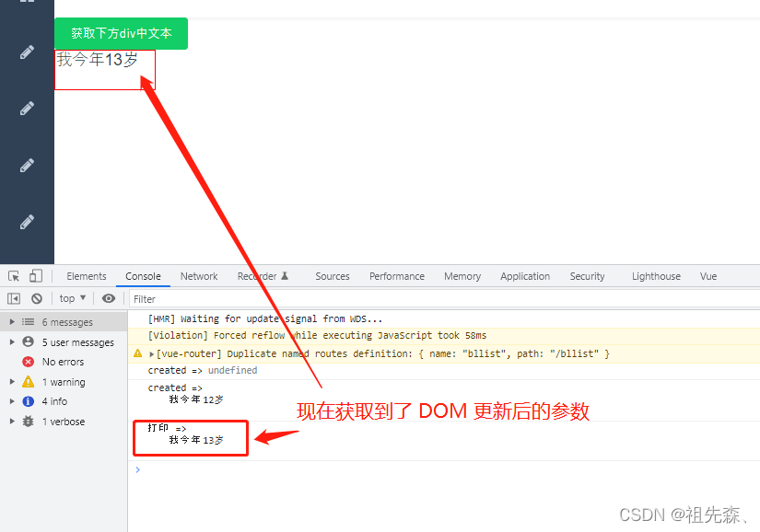Click the verbose bug icon
The image size is (760, 532).
tap(29, 422)
